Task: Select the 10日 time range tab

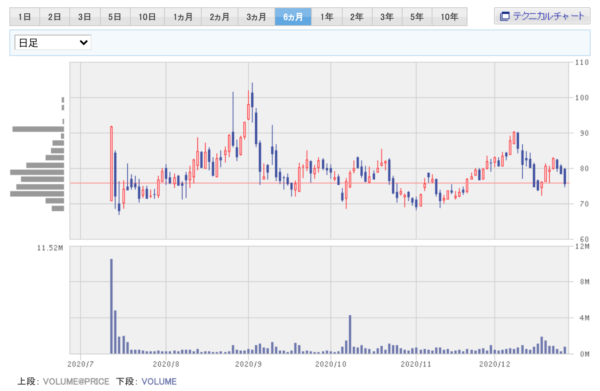Action: pyautogui.click(x=147, y=17)
